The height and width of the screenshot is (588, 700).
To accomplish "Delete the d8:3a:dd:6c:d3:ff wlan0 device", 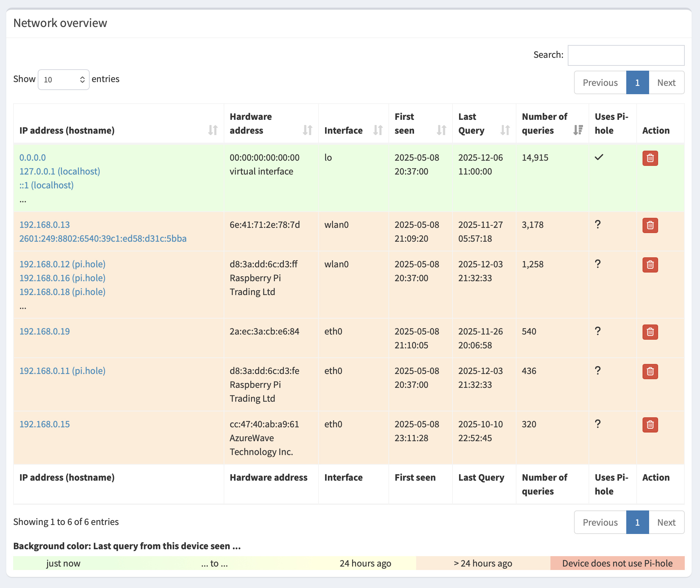I will click(650, 265).
